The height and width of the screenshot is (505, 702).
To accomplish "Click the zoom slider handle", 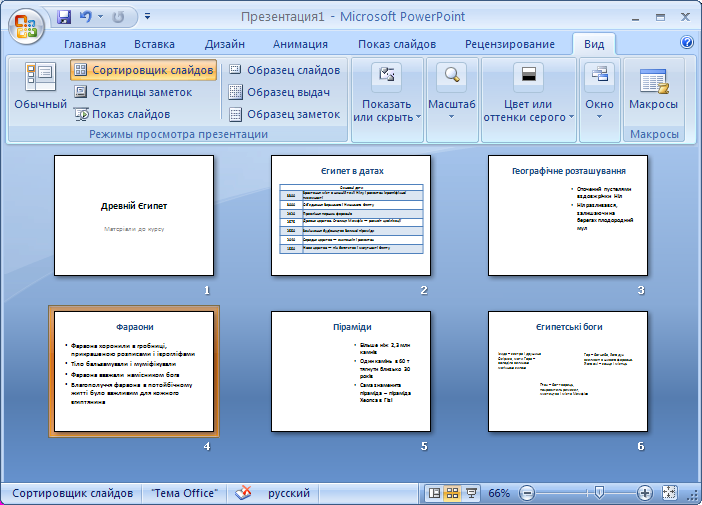I will click(x=599, y=493).
